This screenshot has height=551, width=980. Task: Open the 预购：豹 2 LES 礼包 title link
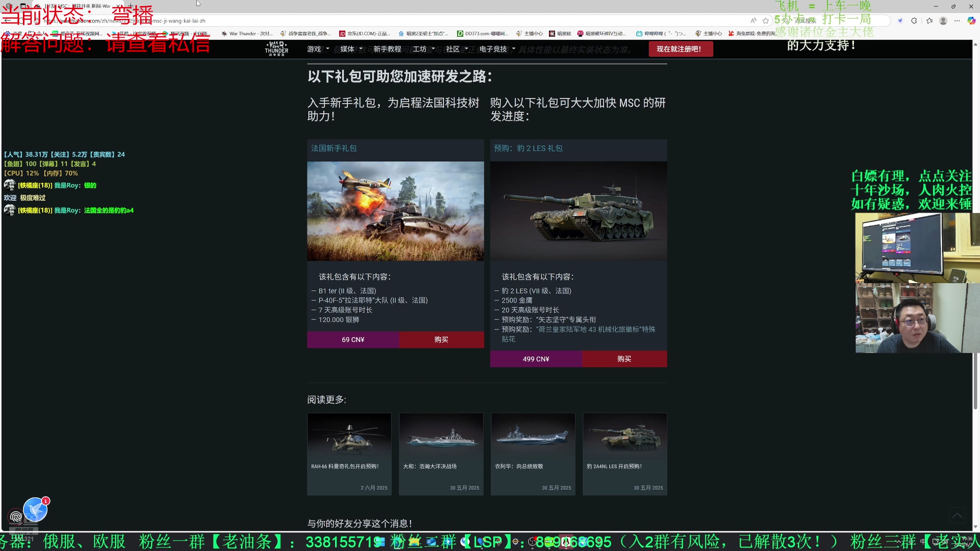point(528,148)
